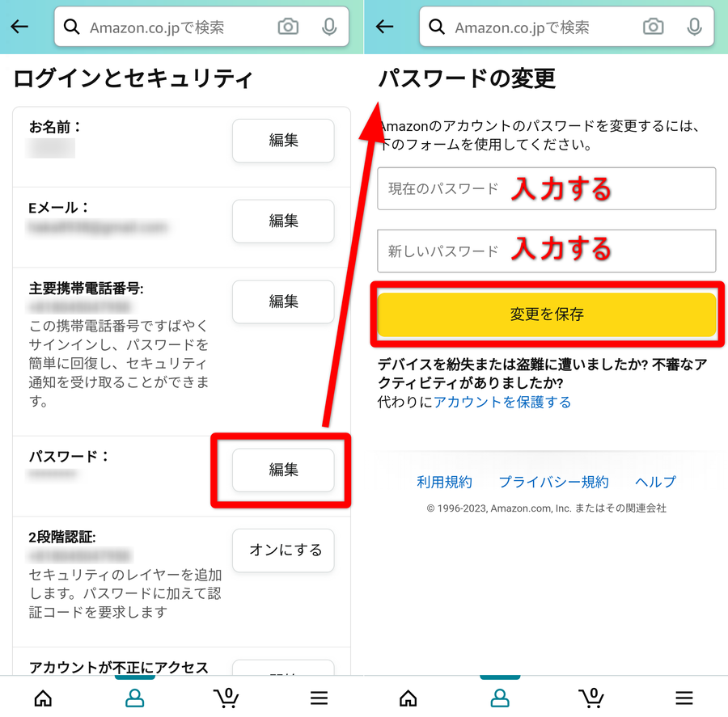The height and width of the screenshot is (717, 728).
Task: Open camera search on the left screen
Action: (x=288, y=27)
